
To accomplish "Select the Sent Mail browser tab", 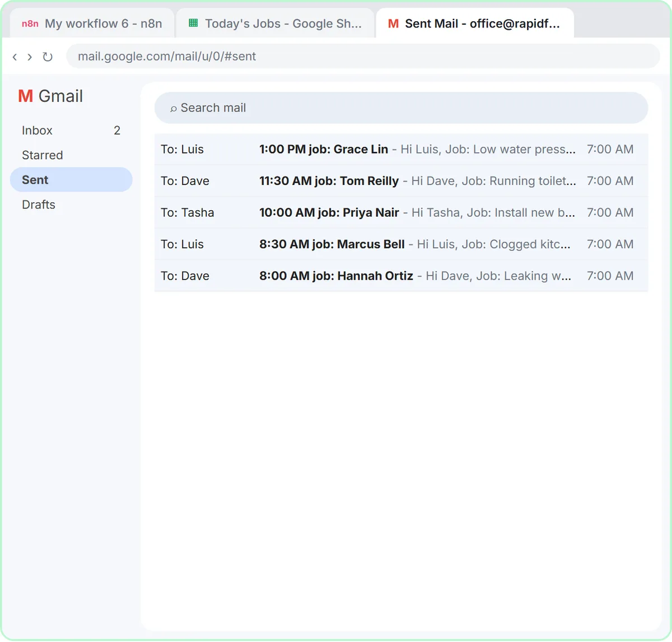I will click(475, 23).
